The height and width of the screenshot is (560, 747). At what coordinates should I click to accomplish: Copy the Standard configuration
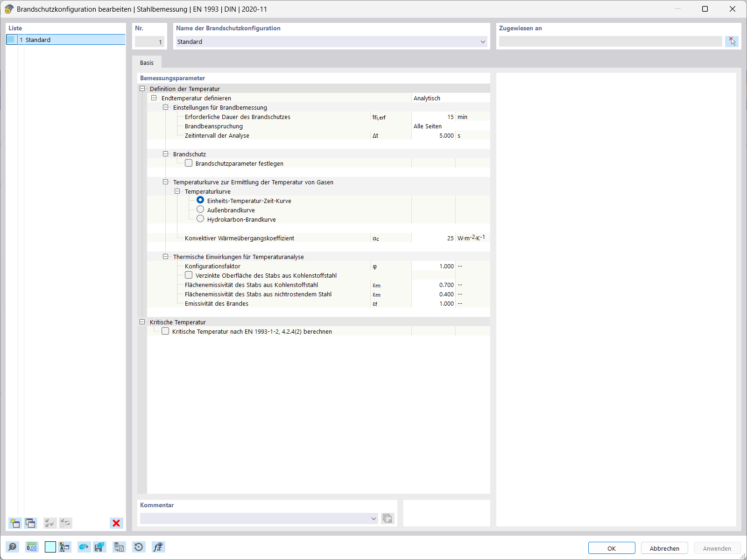(30, 523)
